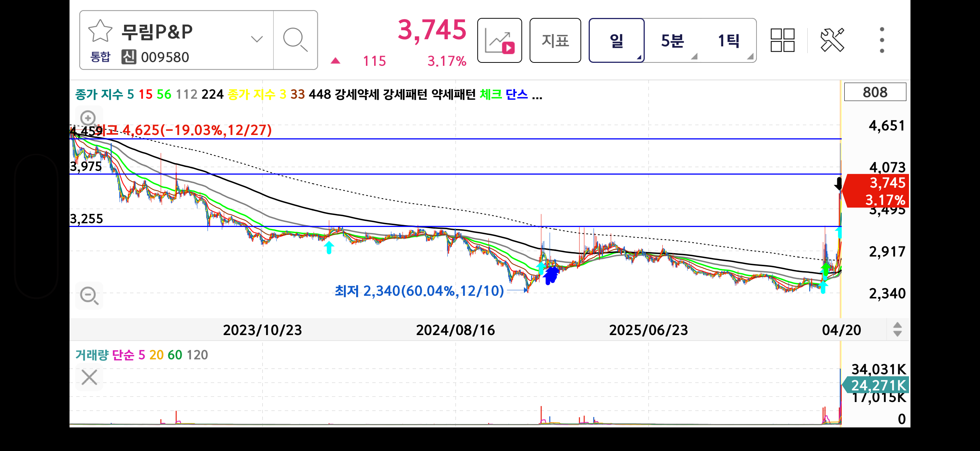Screen dimensions: 980x451
Task: Close volume panel with X
Action: 89,378
